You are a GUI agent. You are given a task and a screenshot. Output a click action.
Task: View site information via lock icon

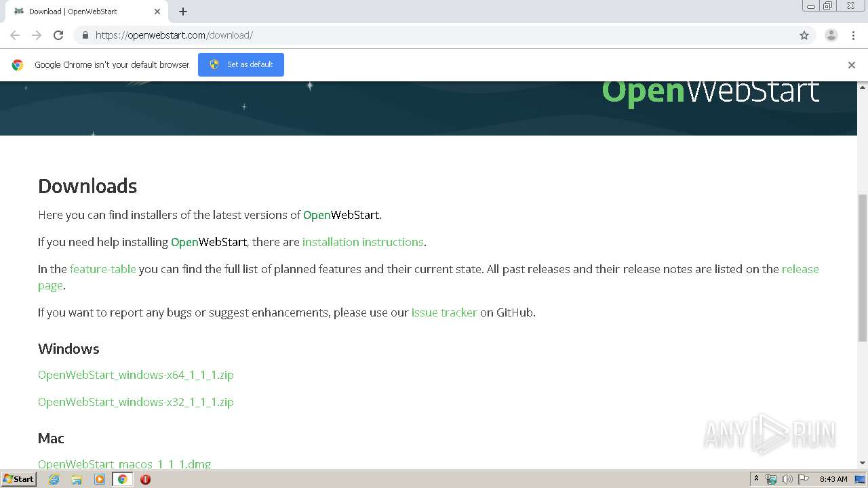pos(85,35)
